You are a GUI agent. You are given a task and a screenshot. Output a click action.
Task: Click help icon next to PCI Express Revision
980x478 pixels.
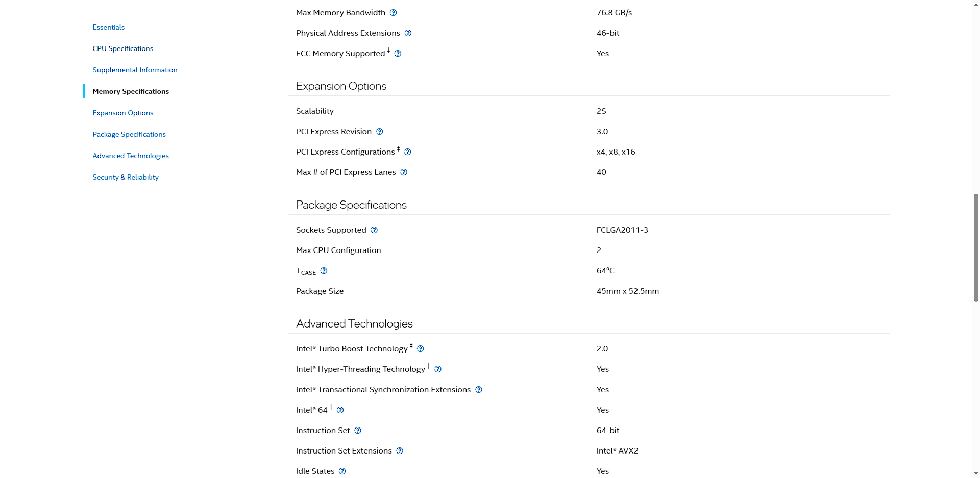(379, 132)
